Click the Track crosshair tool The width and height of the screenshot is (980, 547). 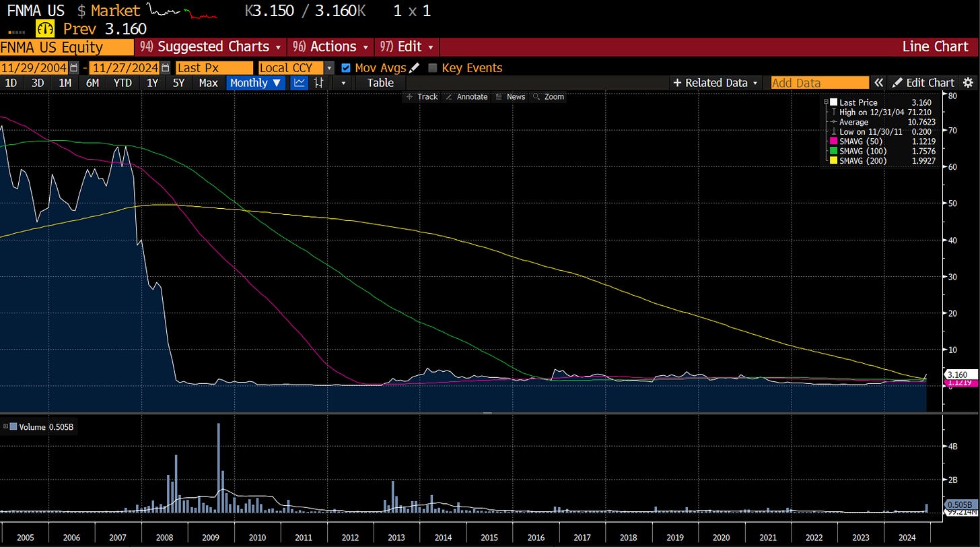click(x=422, y=97)
